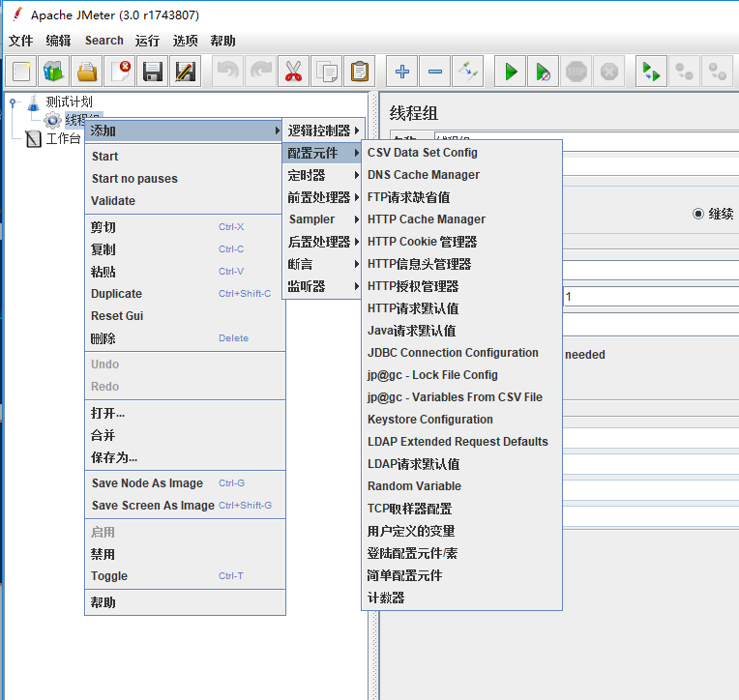This screenshot has width=739, height=700.
Task: Click the 线程组 gear icon in tree
Action: [52, 121]
